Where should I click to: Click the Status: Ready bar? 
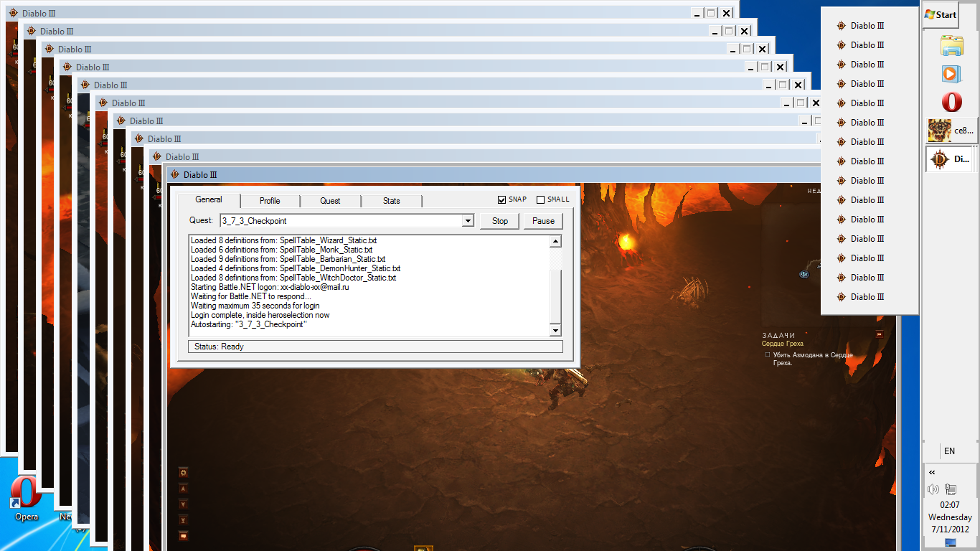pyautogui.click(x=375, y=347)
